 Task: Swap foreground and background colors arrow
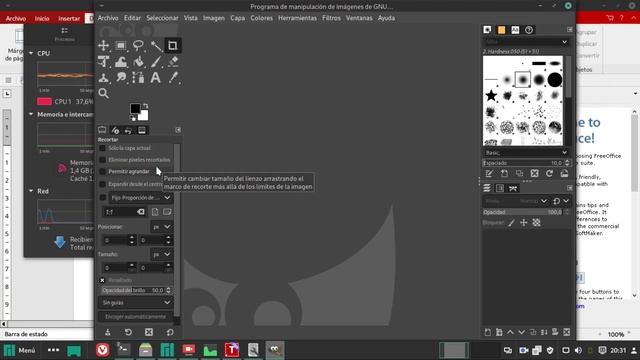pyautogui.click(x=146, y=106)
